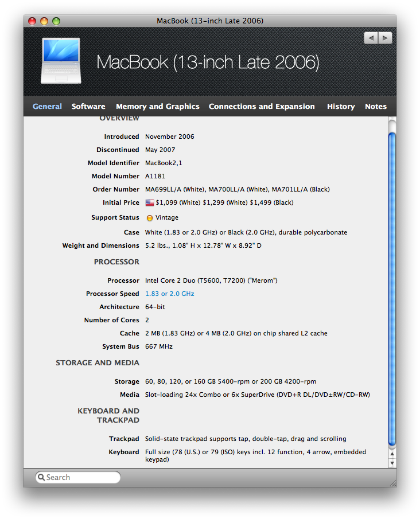The height and width of the screenshot is (519, 420).
Task: Click the window resize grip corner
Action: pyautogui.click(x=393, y=483)
